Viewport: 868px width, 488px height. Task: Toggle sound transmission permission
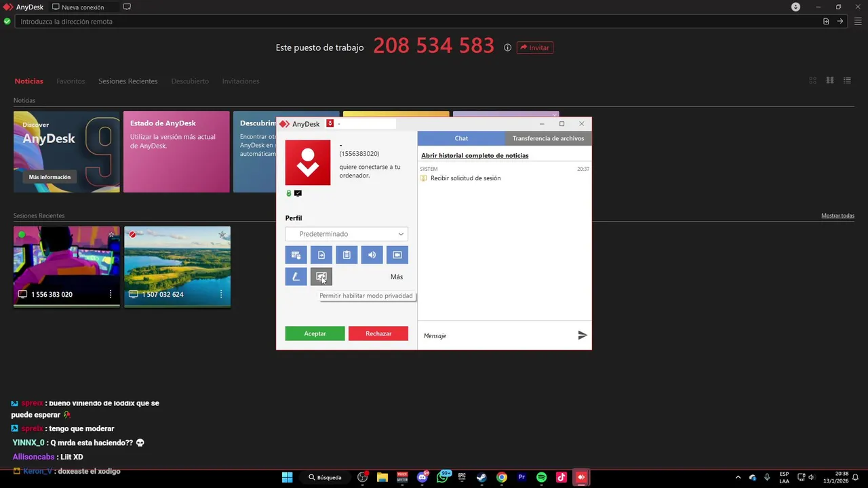point(372,255)
